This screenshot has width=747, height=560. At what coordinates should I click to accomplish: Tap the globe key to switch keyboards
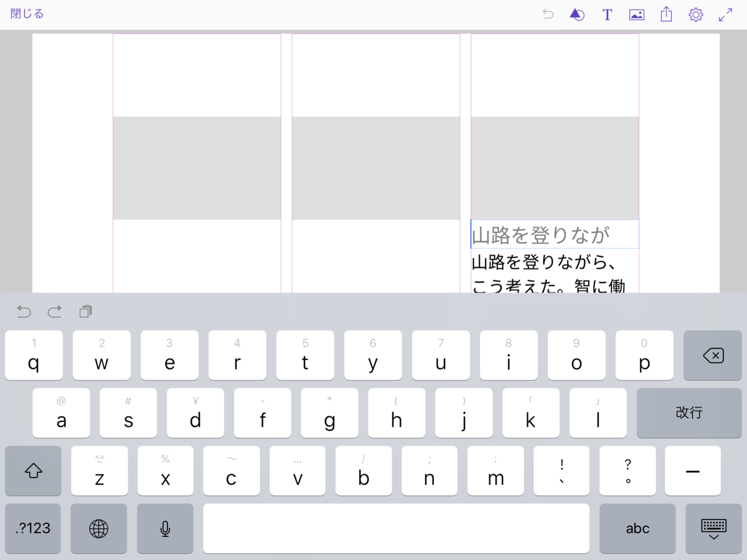[98, 528]
